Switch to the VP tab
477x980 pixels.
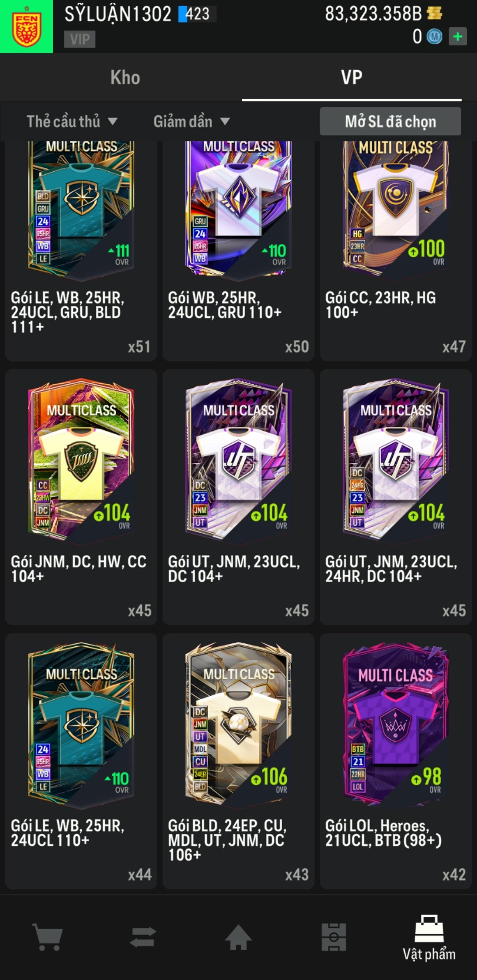[352, 77]
